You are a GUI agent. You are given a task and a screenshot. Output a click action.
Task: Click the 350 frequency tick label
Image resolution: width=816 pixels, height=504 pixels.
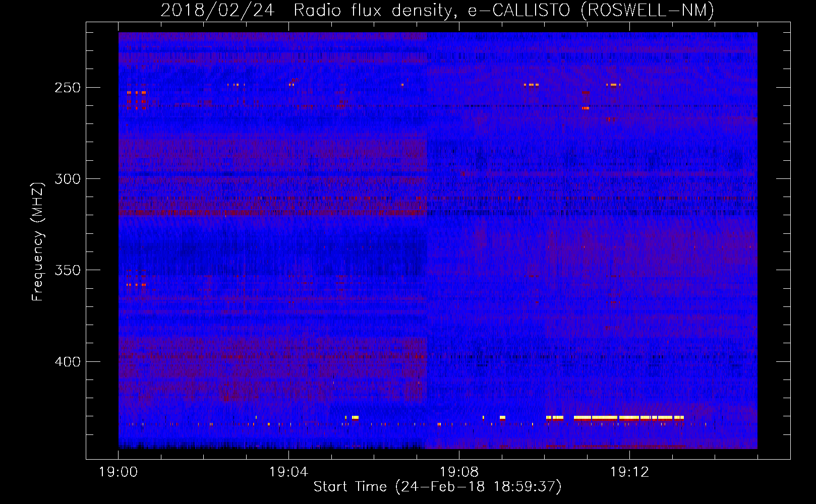click(68, 270)
